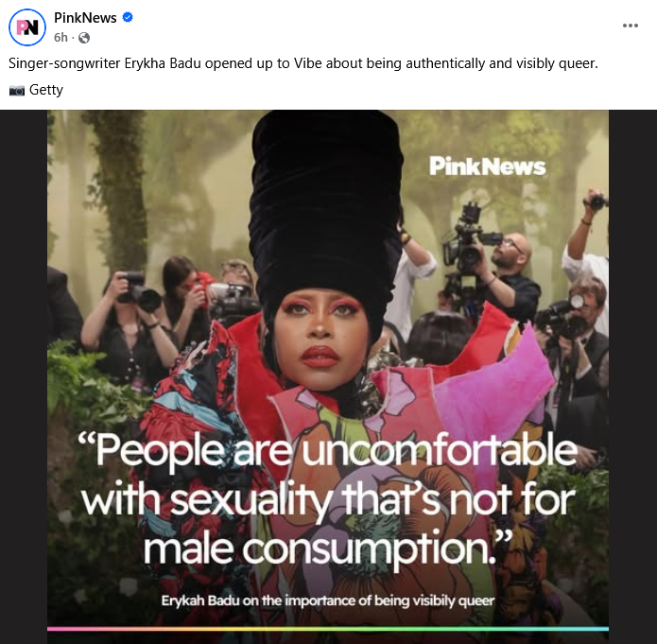Click the "importance of being visibly queer" subtitle
The width and height of the screenshot is (657, 644).
click(x=328, y=600)
